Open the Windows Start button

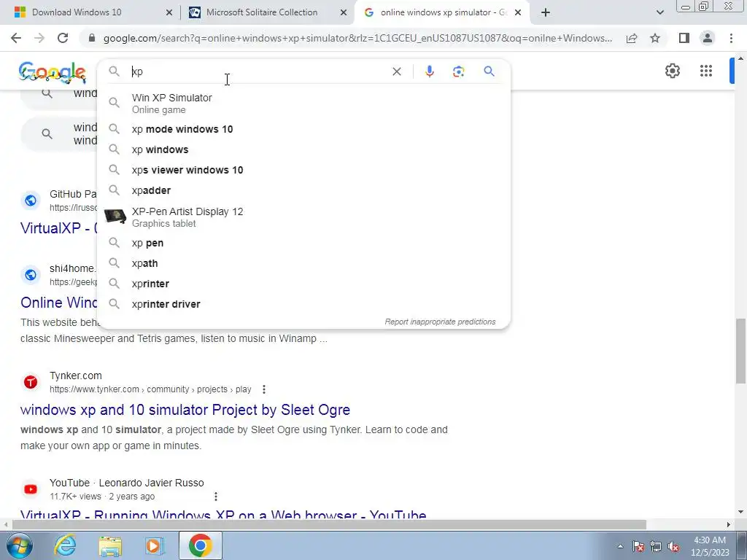coord(19,545)
